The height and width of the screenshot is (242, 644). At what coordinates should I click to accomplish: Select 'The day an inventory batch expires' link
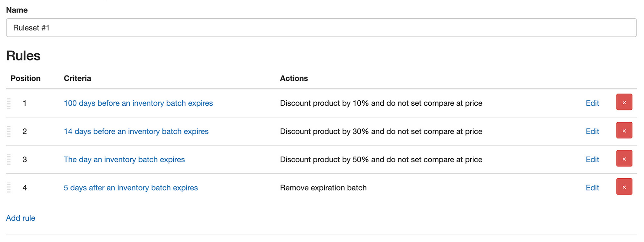pyautogui.click(x=124, y=159)
